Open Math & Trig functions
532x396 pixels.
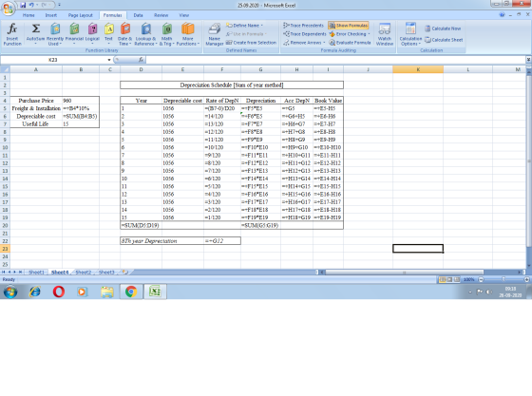pos(166,34)
